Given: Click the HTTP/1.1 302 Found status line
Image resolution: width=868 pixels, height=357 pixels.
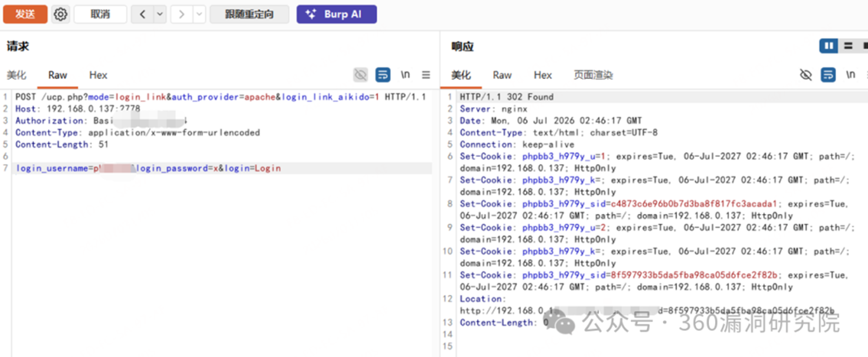Looking at the screenshot, I should pos(507,97).
